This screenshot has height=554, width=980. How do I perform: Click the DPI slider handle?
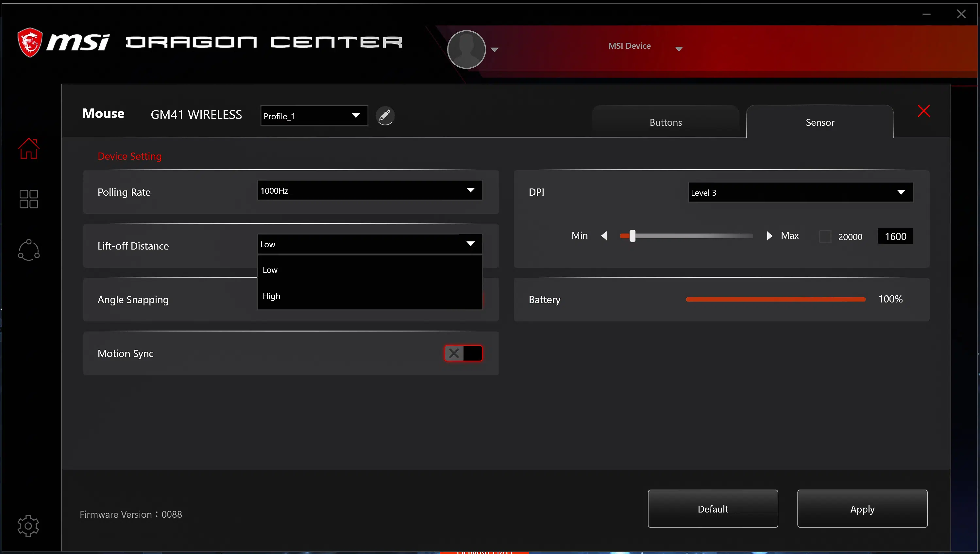[x=633, y=236]
